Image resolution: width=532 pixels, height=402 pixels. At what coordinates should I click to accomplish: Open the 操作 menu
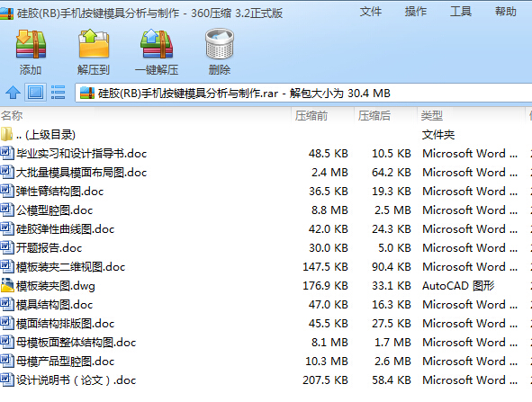(x=416, y=12)
